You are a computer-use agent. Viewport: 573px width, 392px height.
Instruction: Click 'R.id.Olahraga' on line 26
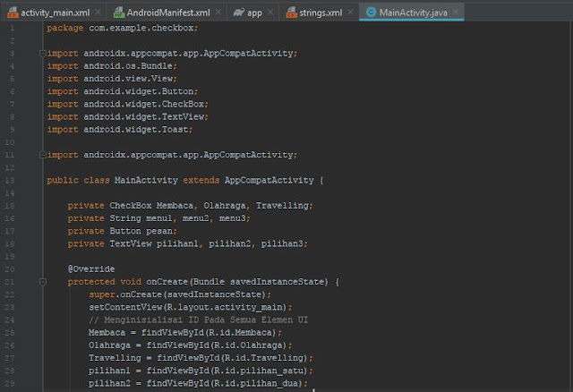pos(248,345)
